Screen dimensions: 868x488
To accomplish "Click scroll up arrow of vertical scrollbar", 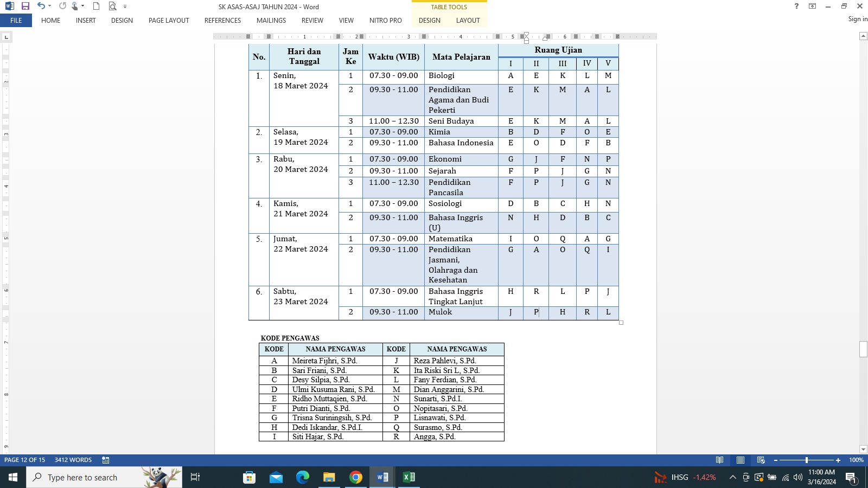I will pos(863,36).
